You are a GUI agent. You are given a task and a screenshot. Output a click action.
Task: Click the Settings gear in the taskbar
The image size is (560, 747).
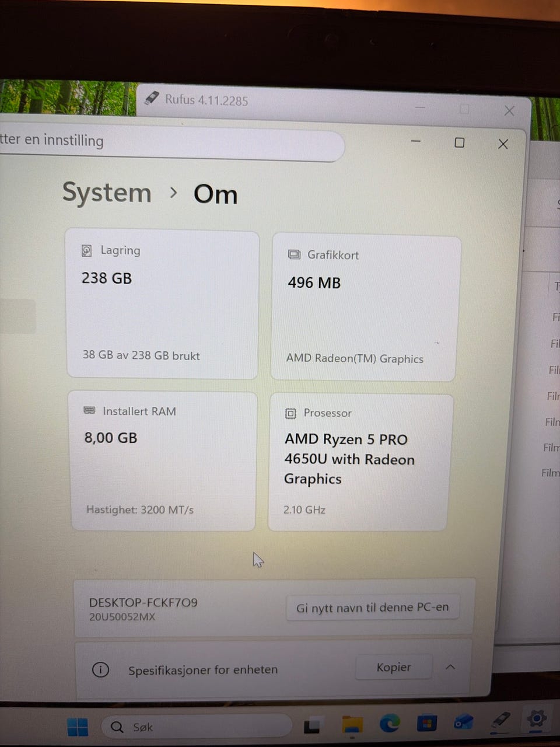tap(536, 718)
